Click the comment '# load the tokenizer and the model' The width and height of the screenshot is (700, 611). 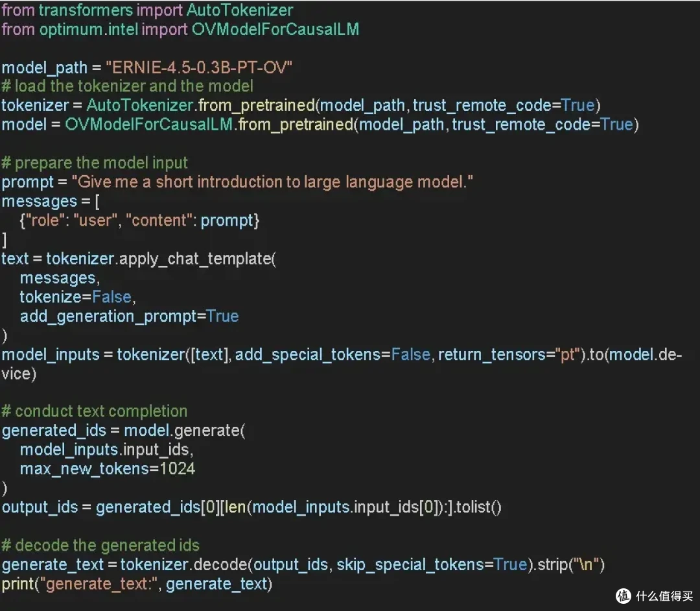point(127,86)
